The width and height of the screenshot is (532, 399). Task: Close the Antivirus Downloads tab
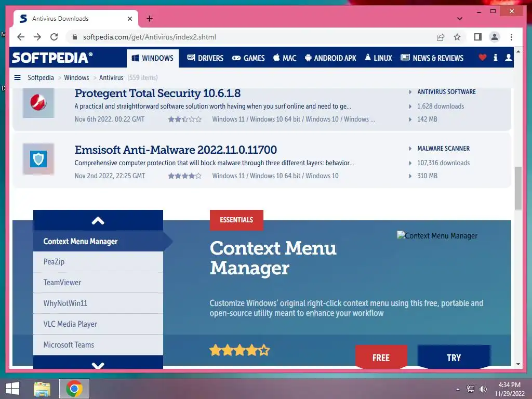coord(129,19)
